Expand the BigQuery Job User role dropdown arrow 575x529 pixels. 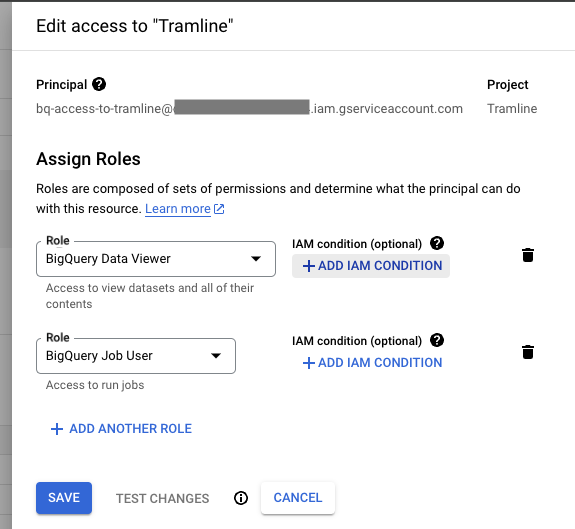click(x=216, y=356)
